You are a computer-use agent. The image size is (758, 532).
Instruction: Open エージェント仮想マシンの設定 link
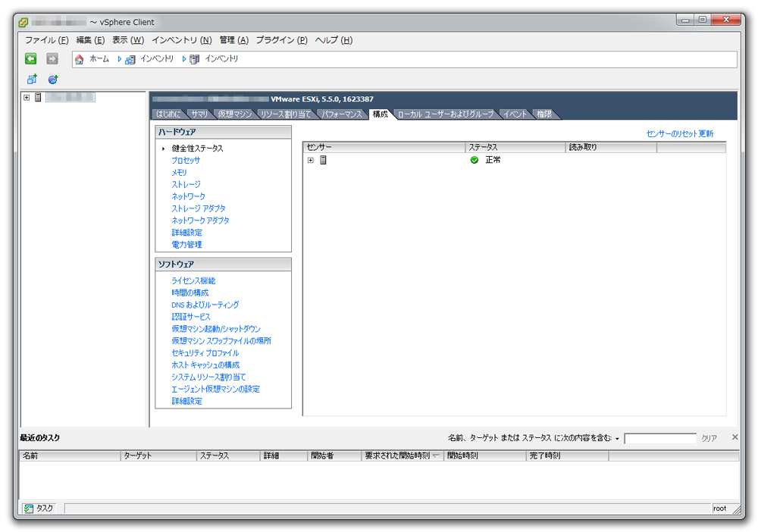pyautogui.click(x=215, y=389)
